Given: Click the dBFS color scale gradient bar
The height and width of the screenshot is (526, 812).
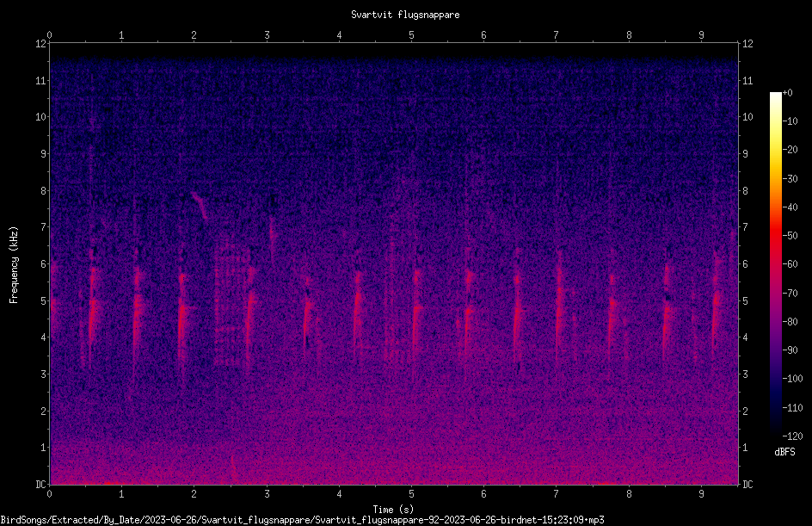Looking at the screenshot, I should [775, 264].
